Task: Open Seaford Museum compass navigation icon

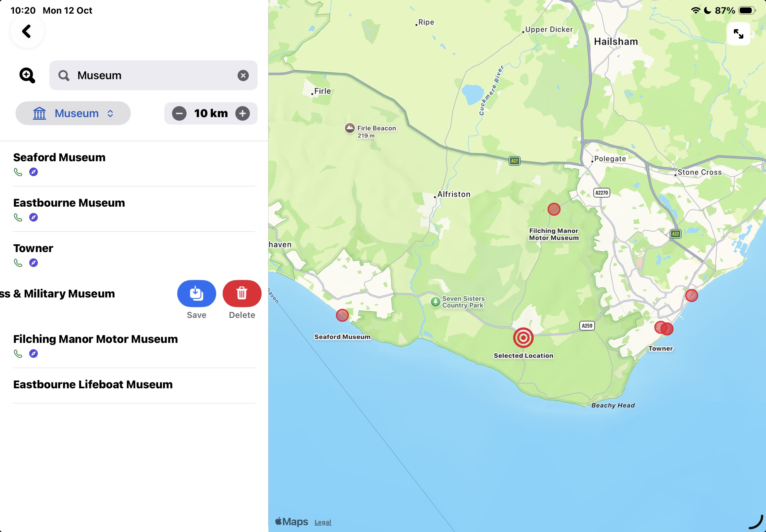Action: coord(33,172)
